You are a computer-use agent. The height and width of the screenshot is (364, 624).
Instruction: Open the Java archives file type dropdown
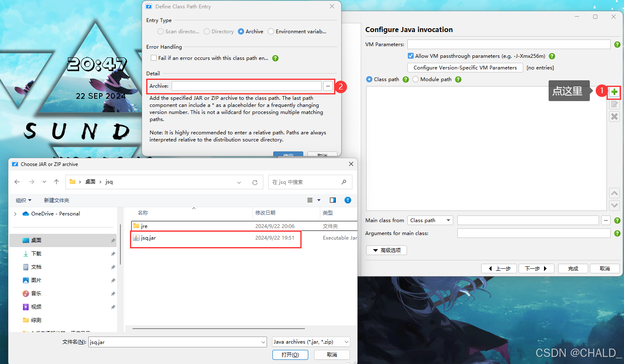[x=311, y=342]
